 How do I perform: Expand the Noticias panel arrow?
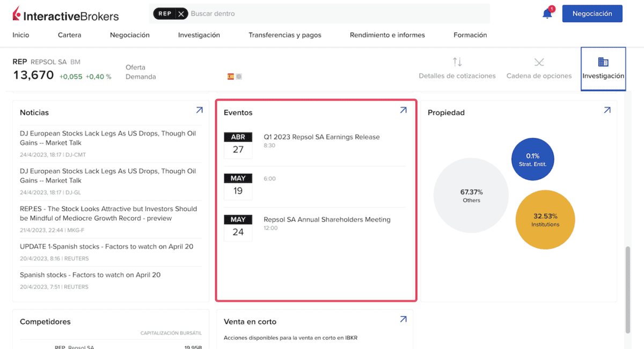click(x=199, y=110)
